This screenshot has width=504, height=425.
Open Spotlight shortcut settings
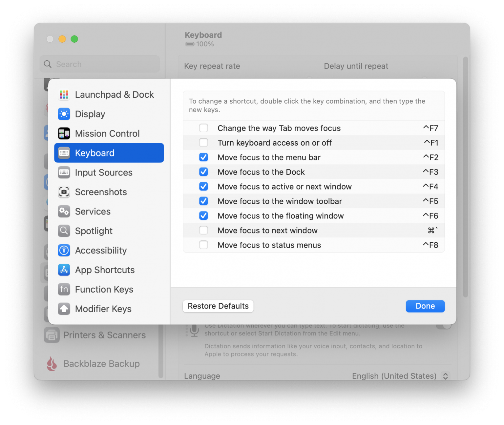pyautogui.click(x=94, y=231)
